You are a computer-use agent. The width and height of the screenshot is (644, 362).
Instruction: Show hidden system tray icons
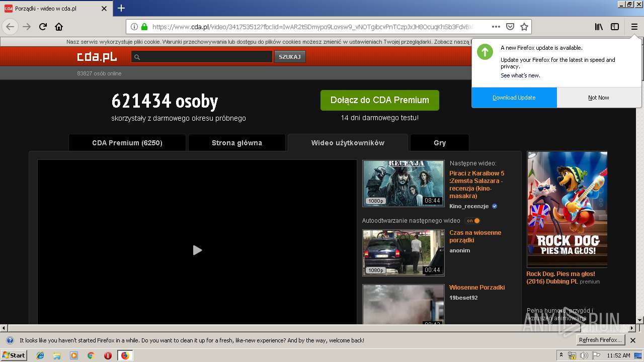click(x=561, y=355)
